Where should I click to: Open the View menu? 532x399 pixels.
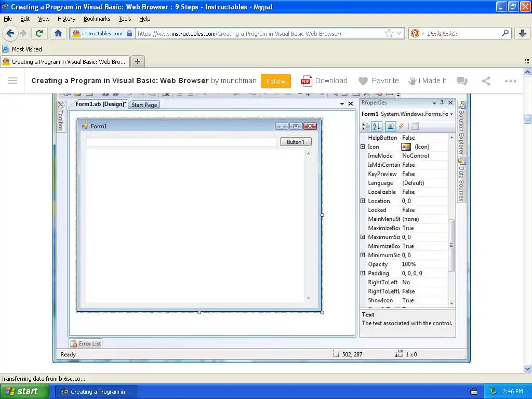click(x=44, y=19)
